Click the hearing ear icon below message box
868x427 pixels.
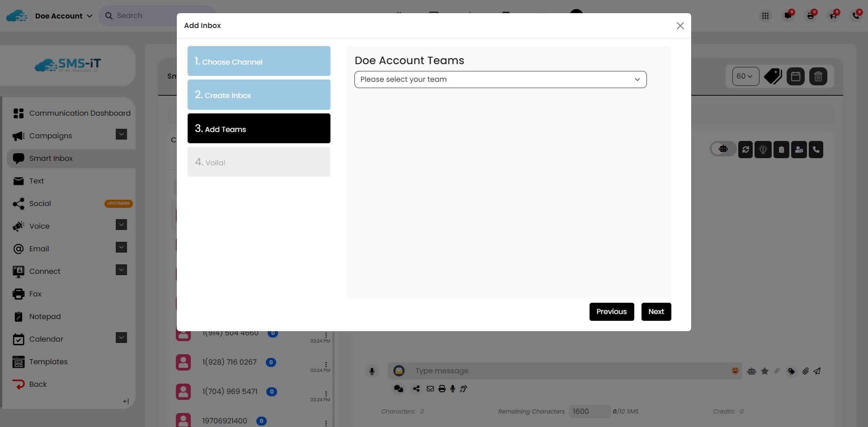pyautogui.click(x=463, y=389)
